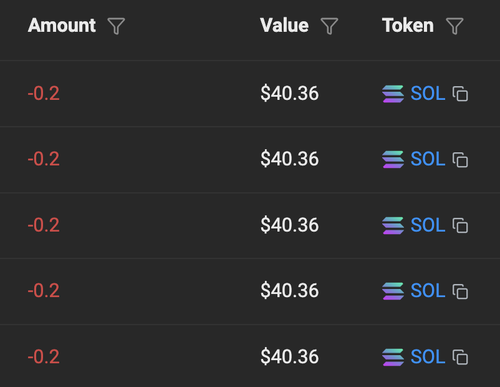The image size is (500, 387).
Task: Open the Value column filter
Action: coord(329,26)
